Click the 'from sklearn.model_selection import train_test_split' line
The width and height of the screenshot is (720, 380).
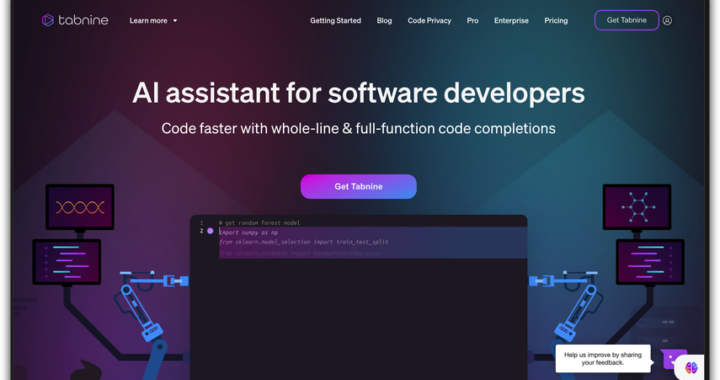tap(304, 242)
